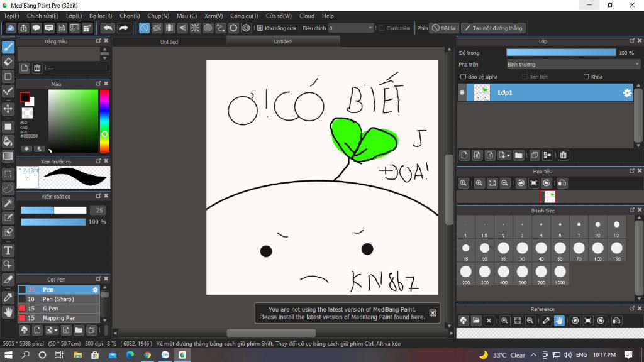Screen dimensions: 644x362
Task: Open reference image folder
Action: (x=476, y=321)
